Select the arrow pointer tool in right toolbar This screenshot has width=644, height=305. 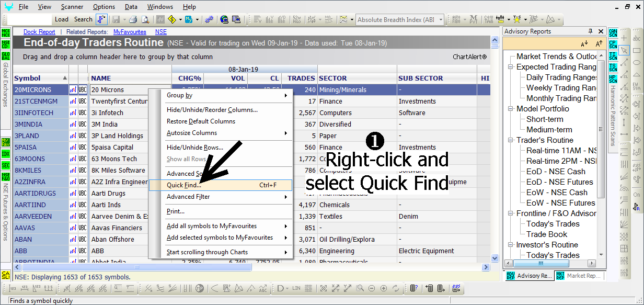tap(624, 50)
